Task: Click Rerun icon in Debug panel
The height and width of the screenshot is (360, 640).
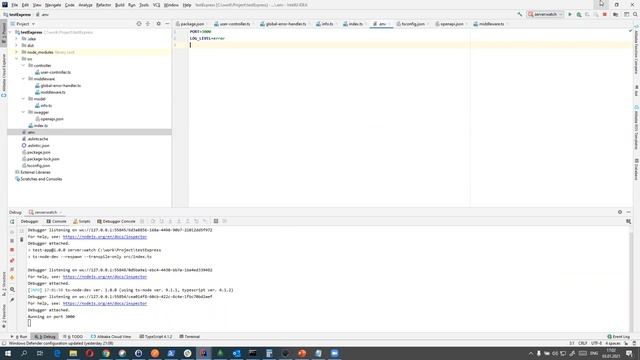Action: pos(12,222)
